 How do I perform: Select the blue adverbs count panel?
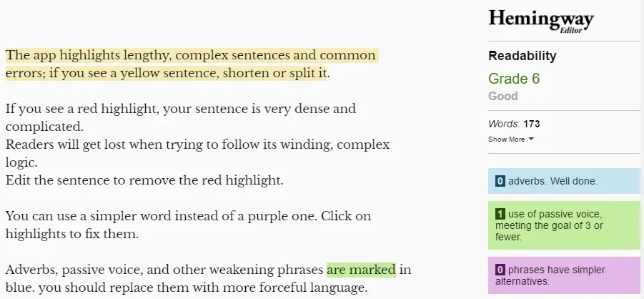(x=564, y=181)
